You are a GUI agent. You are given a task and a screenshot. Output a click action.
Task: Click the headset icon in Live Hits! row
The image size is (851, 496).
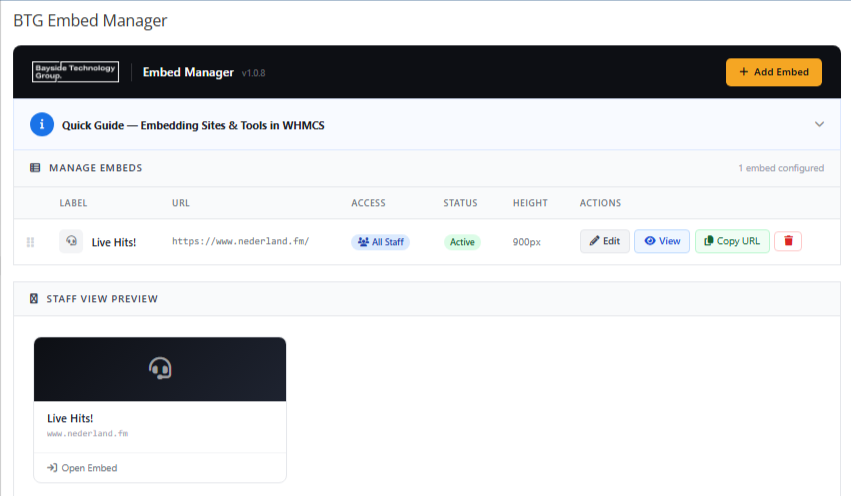tap(71, 241)
